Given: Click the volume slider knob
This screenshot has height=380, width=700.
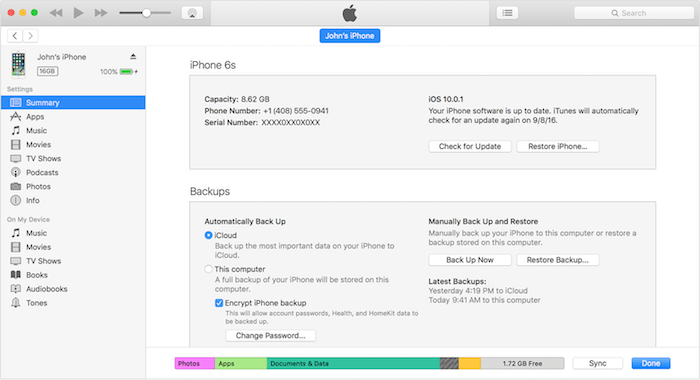Looking at the screenshot, I should [x=146, y=13].
